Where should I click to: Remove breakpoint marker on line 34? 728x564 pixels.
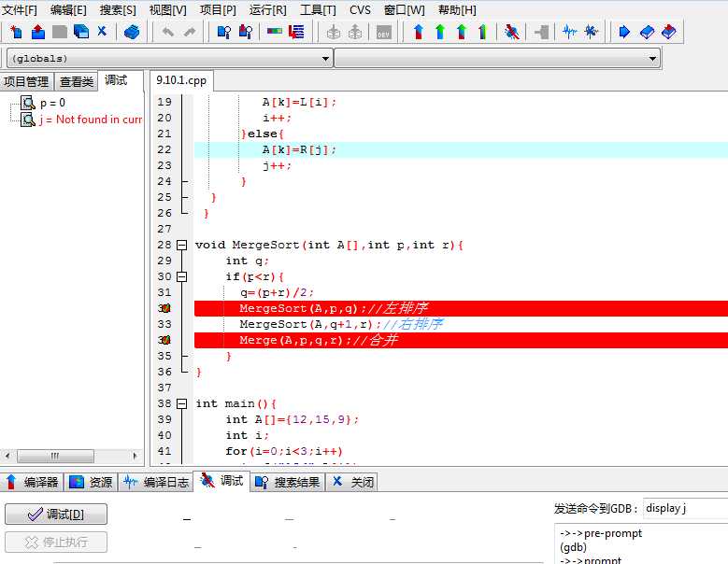tap(164, 340)
